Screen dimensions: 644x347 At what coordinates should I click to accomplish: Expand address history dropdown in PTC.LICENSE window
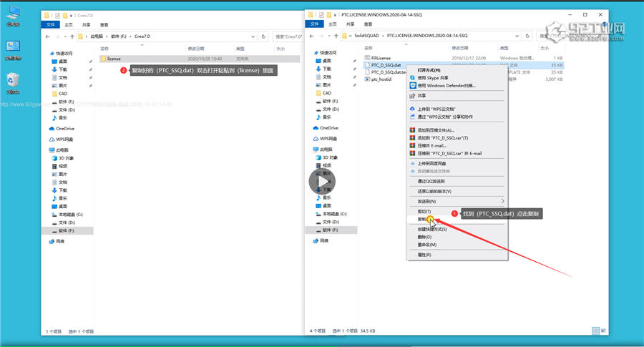517,36
